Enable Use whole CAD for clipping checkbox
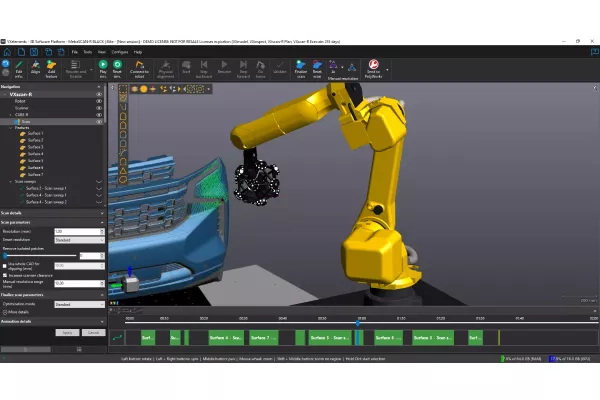The image size is (600, 400). [x=4, y=265]
